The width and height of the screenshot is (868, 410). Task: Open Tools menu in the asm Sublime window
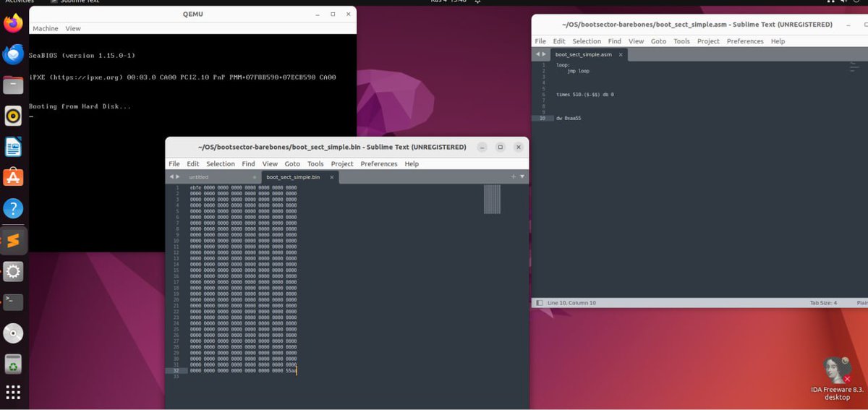click(681, 41)
